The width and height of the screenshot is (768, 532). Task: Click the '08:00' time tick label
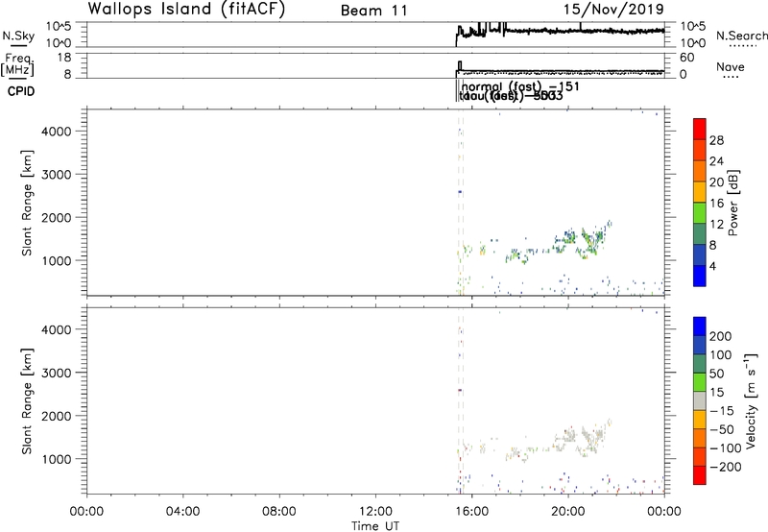click(278, 512)
